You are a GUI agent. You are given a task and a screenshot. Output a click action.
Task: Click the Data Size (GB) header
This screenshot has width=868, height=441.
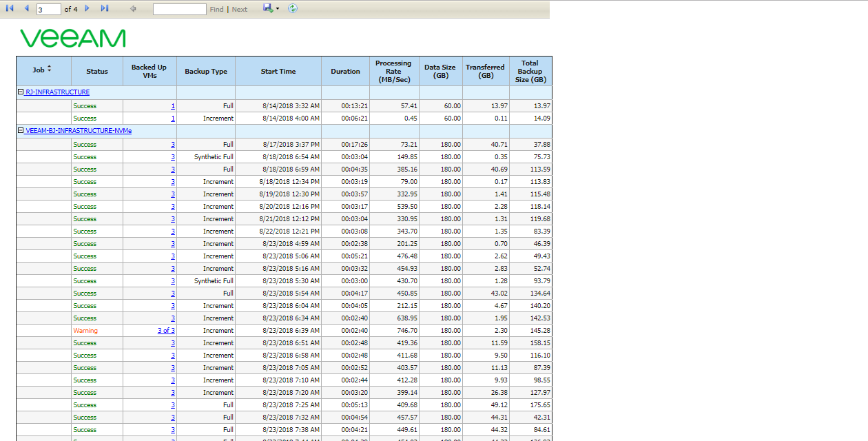coord(440,71)
